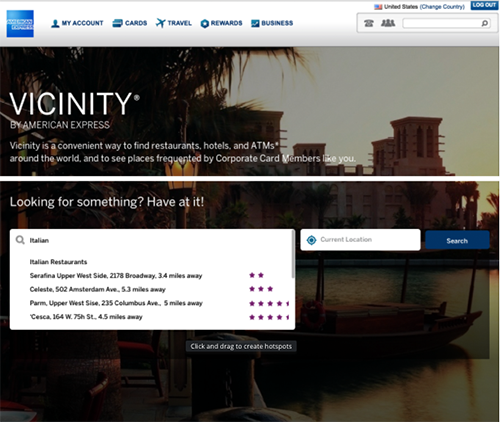The width and height of the screenshot is (500, 422).
Task: Click the star rating for Parm
Action: click(269, 303)
